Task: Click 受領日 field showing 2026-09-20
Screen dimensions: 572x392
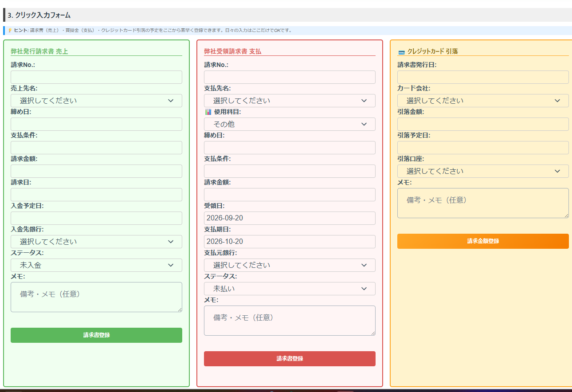Action: tap(290, 218)
